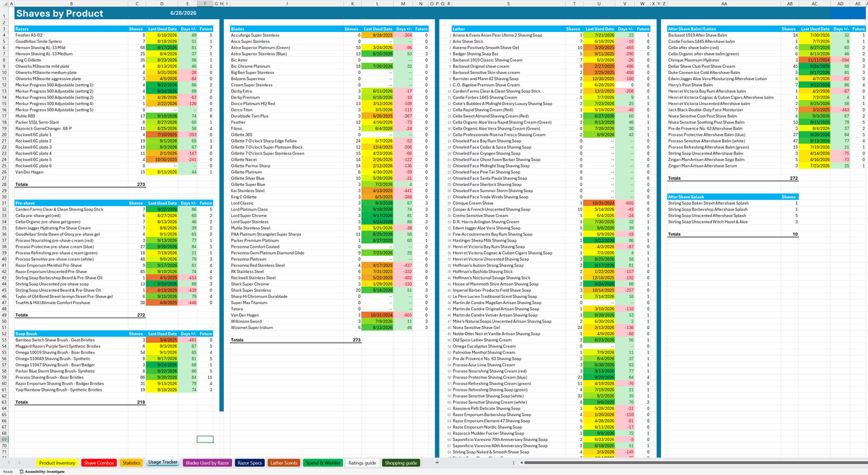868x475 pixels.
Task: Select column AA header
Action: pyautogui.click(x=724, y=3)
